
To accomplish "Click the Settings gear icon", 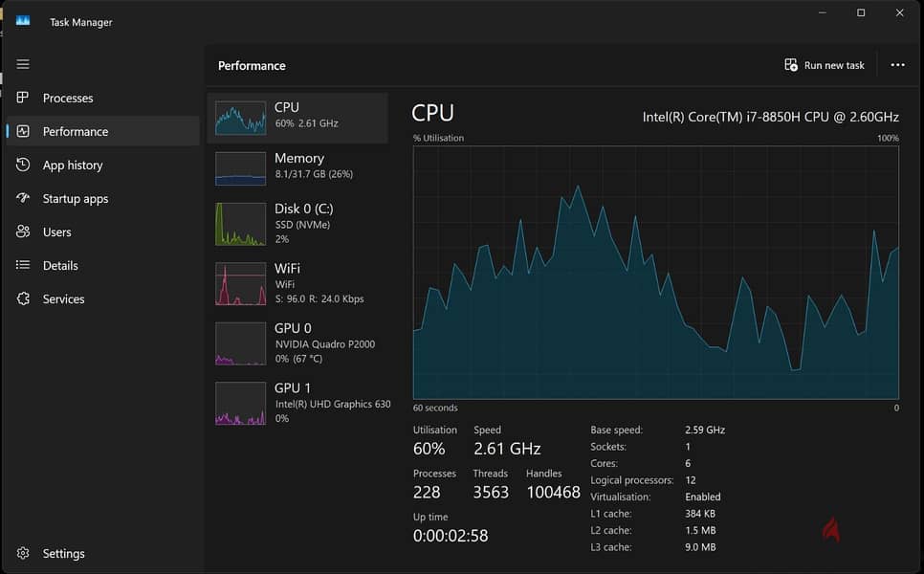I will pyautogui.click(x=23, y=553).
